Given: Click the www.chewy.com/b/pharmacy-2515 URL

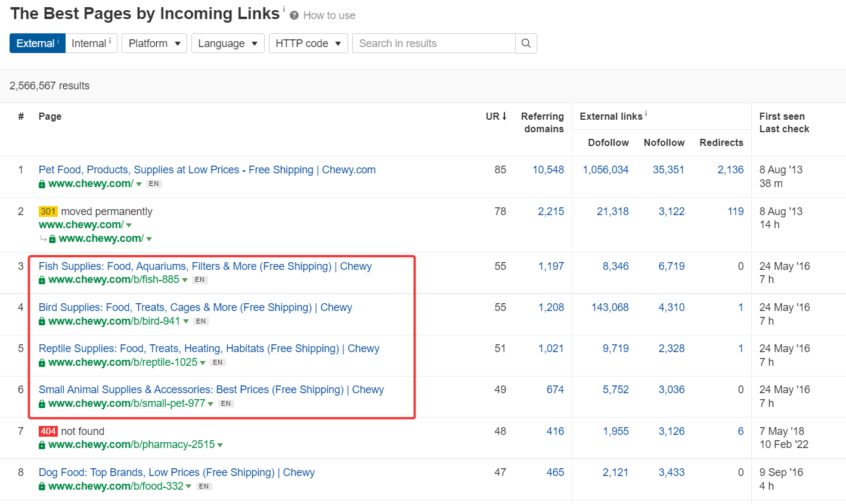Looking at the screenshot, I should point(131,445).
